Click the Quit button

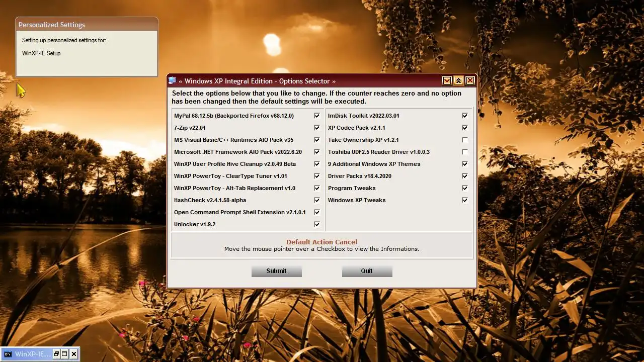pyautogui.click(x=367, y=271)
